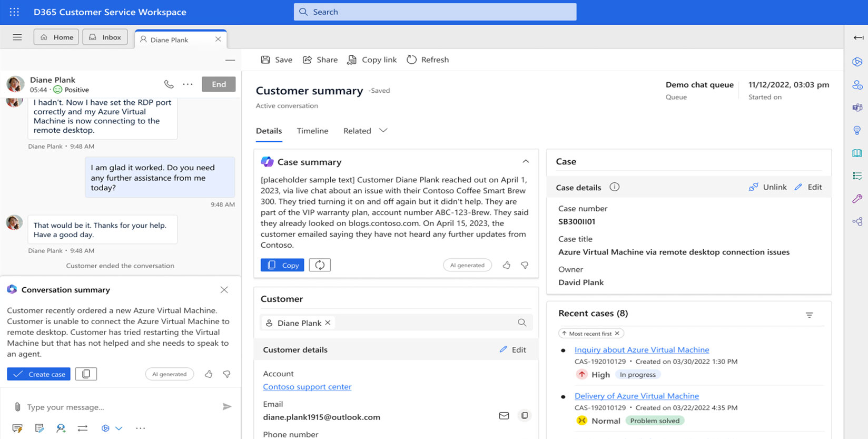This screenshot has height=439, width=868.
Task: Open the knowledge book icon in sidebar
Action: tap(857, 153)
